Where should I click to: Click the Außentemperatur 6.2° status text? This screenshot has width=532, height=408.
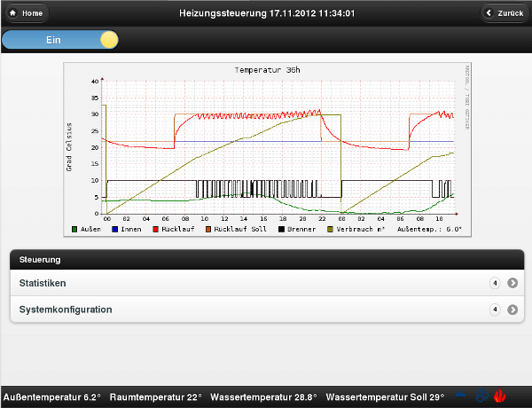tap(52, 396)
